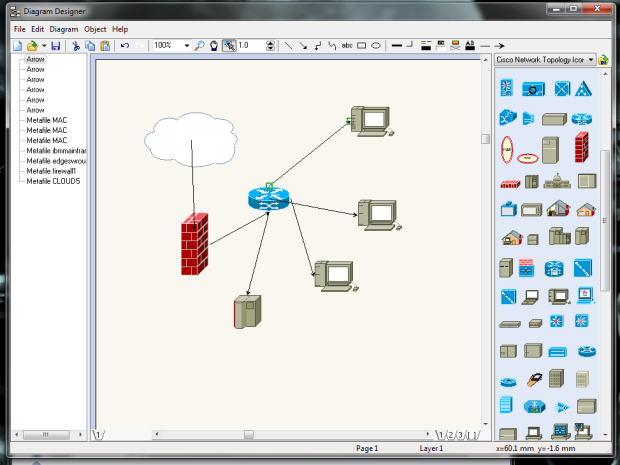The image size is (620, 465).
Task: Choose the rectangle shape tool
Action: 362,46
